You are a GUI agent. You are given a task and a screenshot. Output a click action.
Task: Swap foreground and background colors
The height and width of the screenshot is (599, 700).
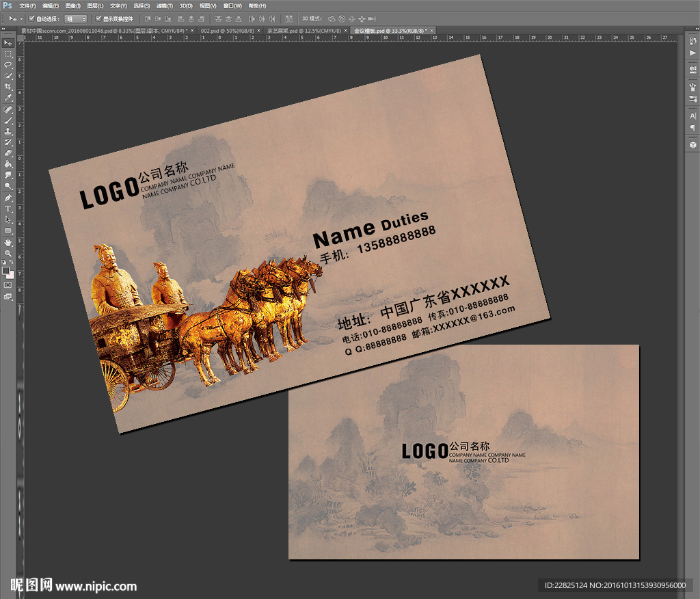click(11, 262)
